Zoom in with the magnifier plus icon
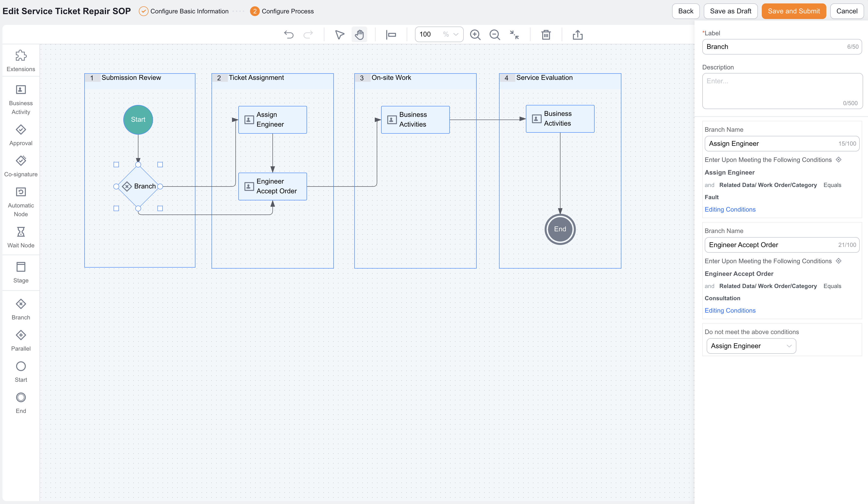 click(x=475, y=34)
